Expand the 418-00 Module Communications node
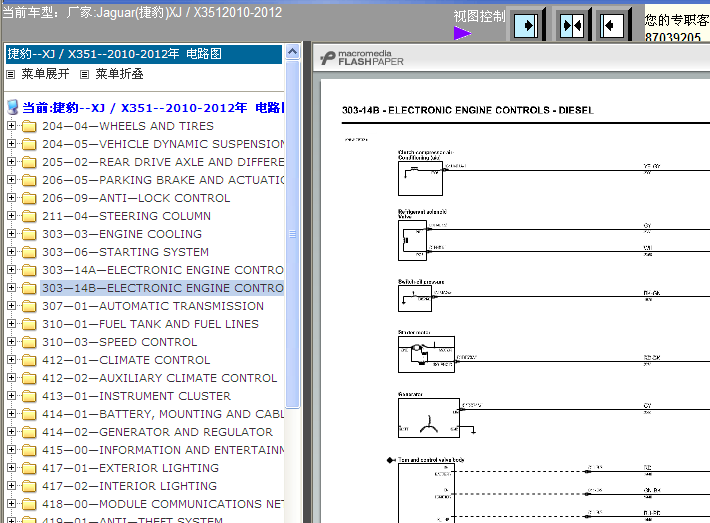 click(12, 504)
